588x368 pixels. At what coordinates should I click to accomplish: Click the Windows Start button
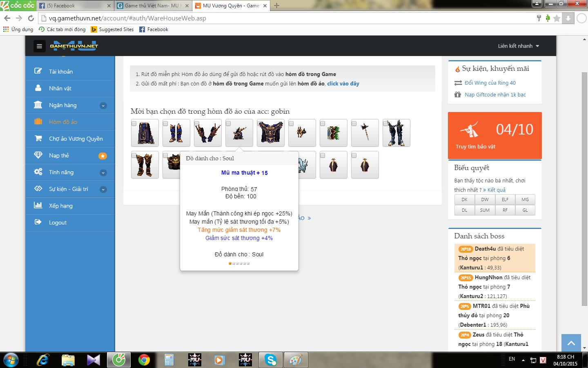tap(11, 360)
